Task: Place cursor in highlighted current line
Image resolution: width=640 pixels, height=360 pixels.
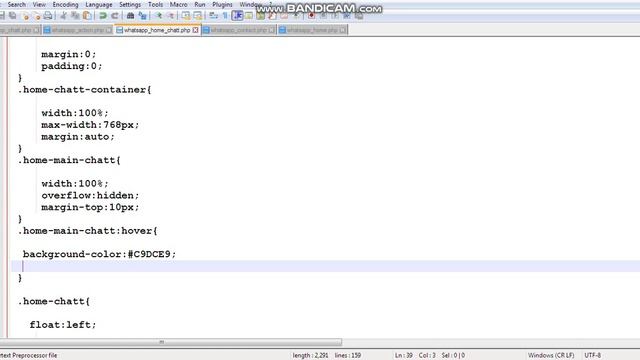Action: [x=325, y=266]
